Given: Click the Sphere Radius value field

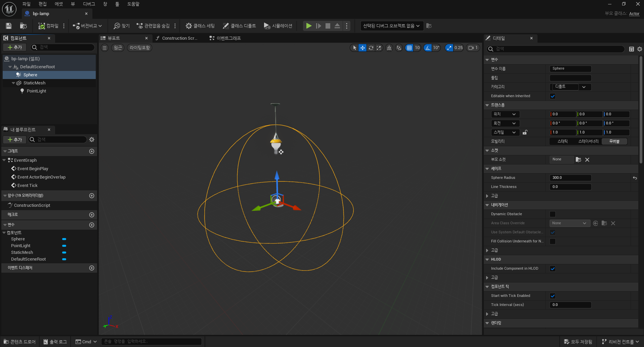Looking at the screenshot, I should click(x=570, y=178).
